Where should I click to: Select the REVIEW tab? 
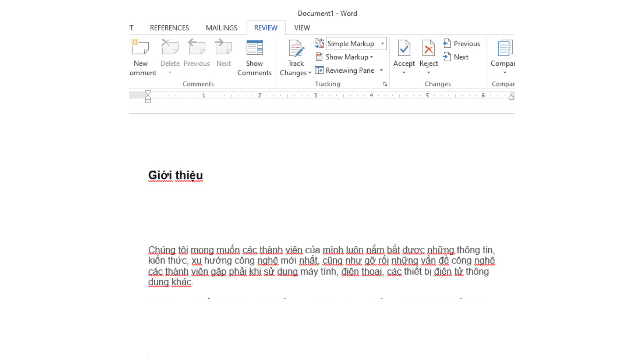point(266,28)
